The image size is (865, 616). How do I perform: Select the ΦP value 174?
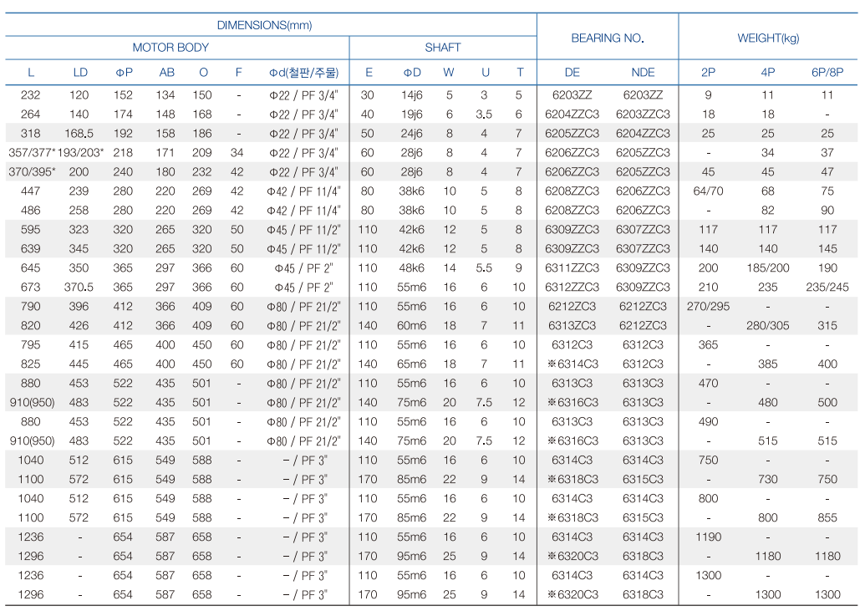tap(123, 115)
